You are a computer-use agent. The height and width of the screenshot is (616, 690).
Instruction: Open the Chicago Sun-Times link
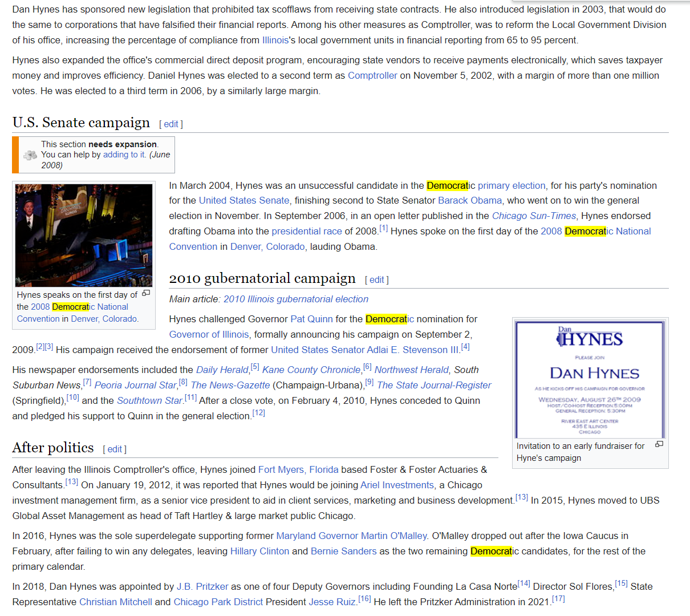pos(534,216)
